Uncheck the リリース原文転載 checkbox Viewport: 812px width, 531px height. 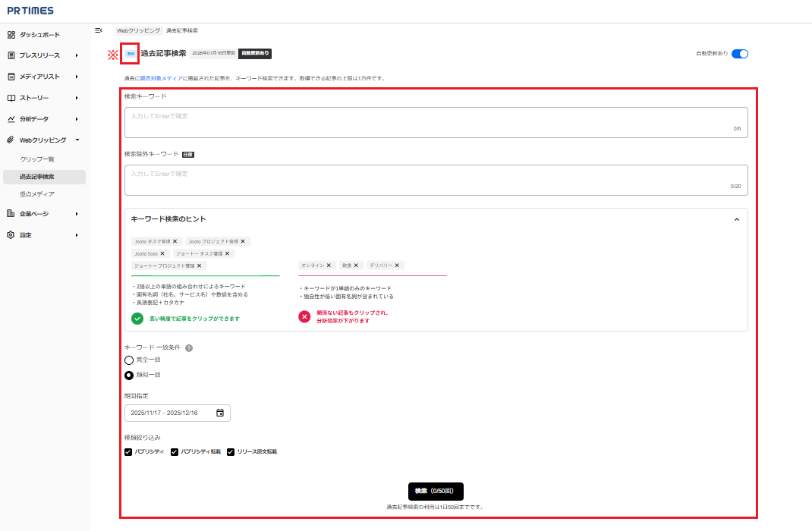231,452
